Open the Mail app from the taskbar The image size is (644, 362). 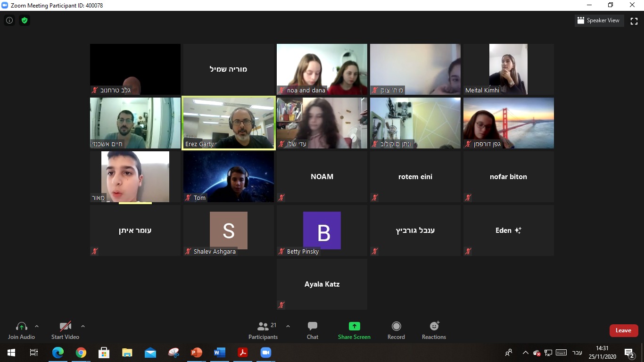click(150, 353)
